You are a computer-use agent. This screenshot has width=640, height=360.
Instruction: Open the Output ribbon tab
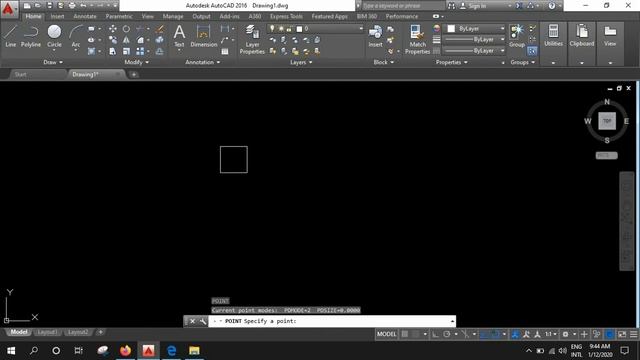(x=201, y=16)
